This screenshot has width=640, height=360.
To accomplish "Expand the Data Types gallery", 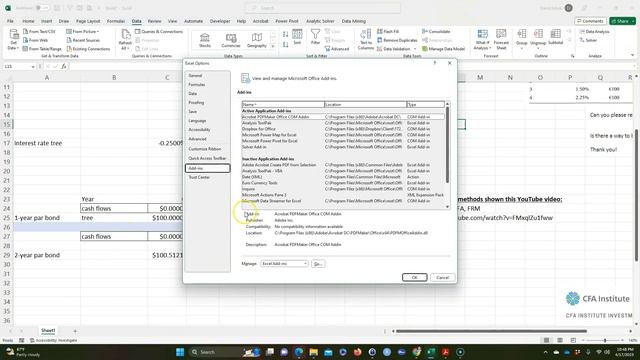I will [273, 47].
